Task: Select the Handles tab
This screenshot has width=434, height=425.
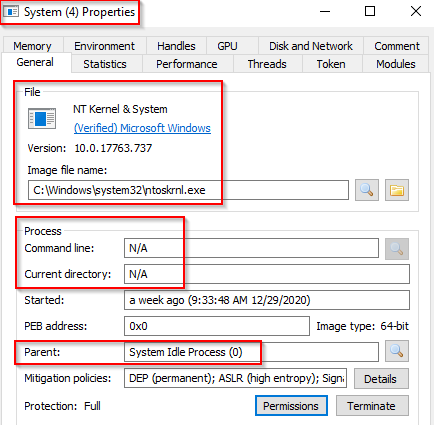Action: [x=176, y=46]
